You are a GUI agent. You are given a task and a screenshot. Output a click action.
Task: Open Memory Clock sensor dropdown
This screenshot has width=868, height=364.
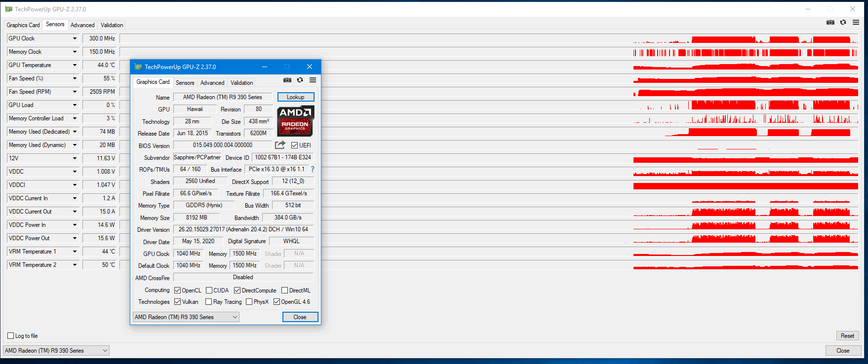[75, 52]
